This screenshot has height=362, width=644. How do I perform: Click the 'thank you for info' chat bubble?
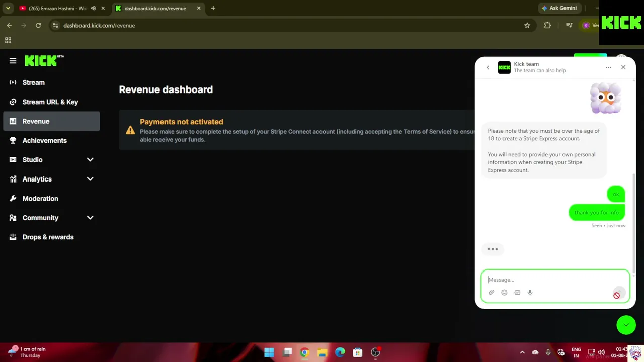coord(597,212)
